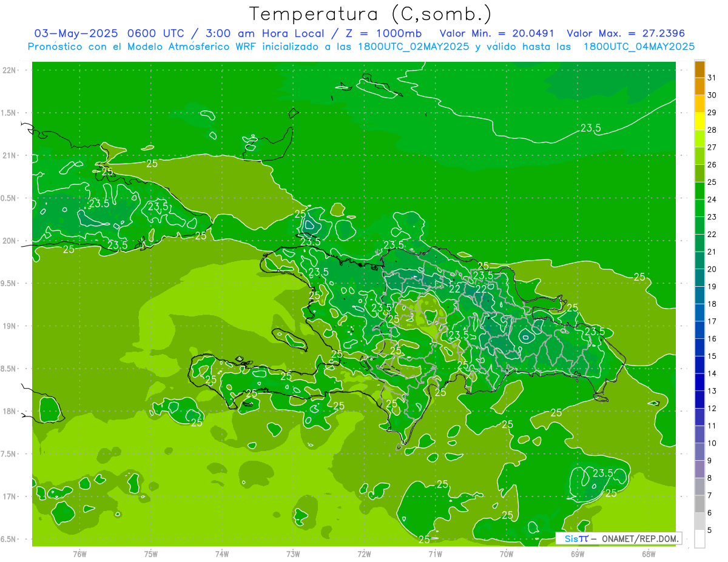Click the color bar label 5
728x562 pixels.
tap(710, 530)
